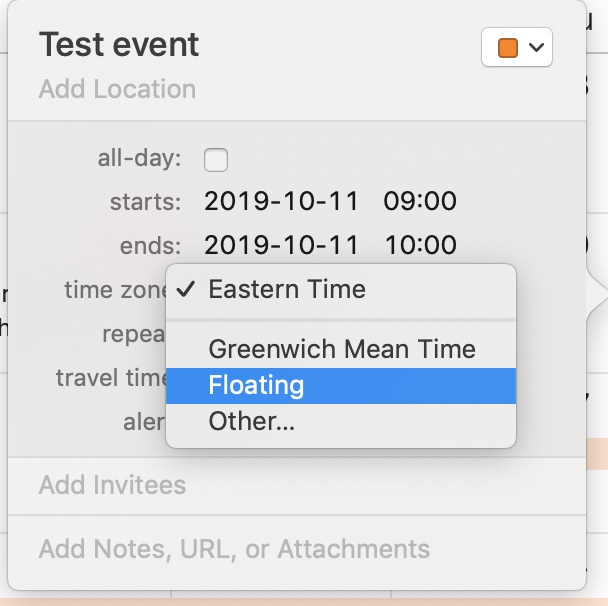Image resolution: width=608 pixels, height=606 pixels.
Task: Click the time zone label
Action: pyautogui.click(x=114, y=290)
